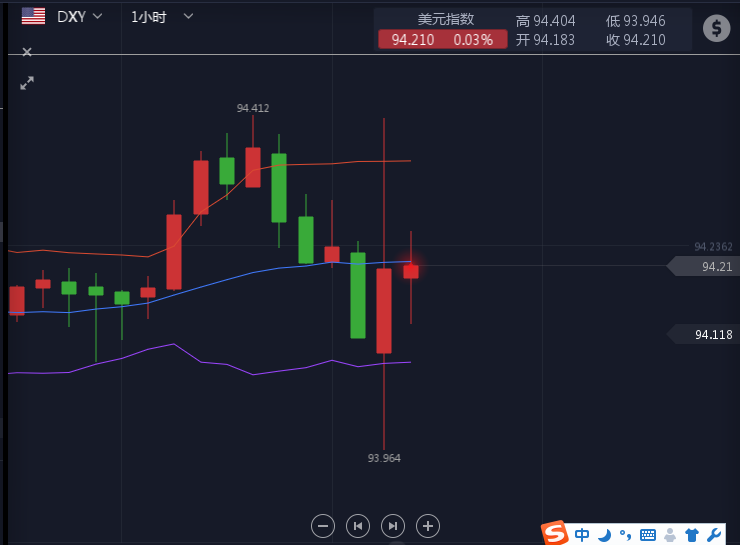Zoom out chart with the minus button
Viewport: 740px width, 545px height.
point(323,526)
